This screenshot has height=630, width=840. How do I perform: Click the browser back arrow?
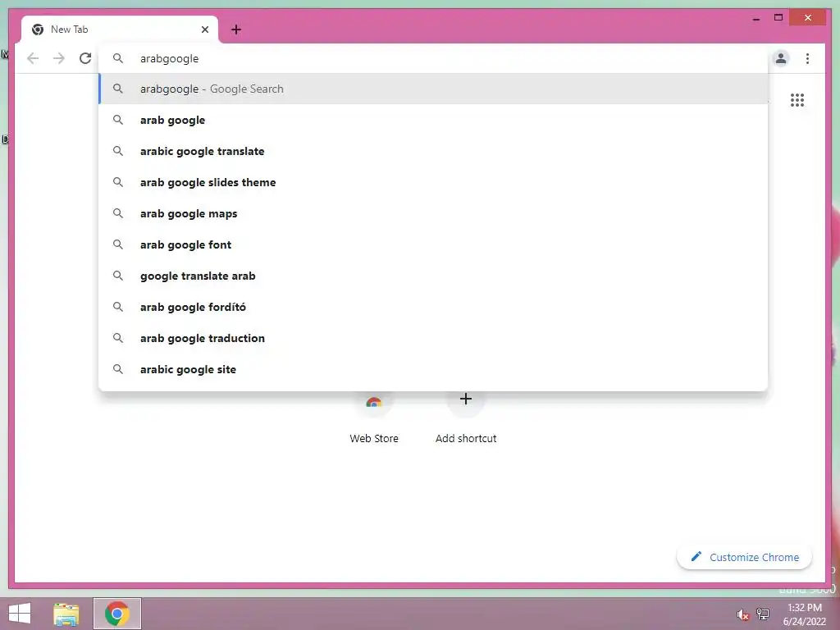tap(33, 58)
